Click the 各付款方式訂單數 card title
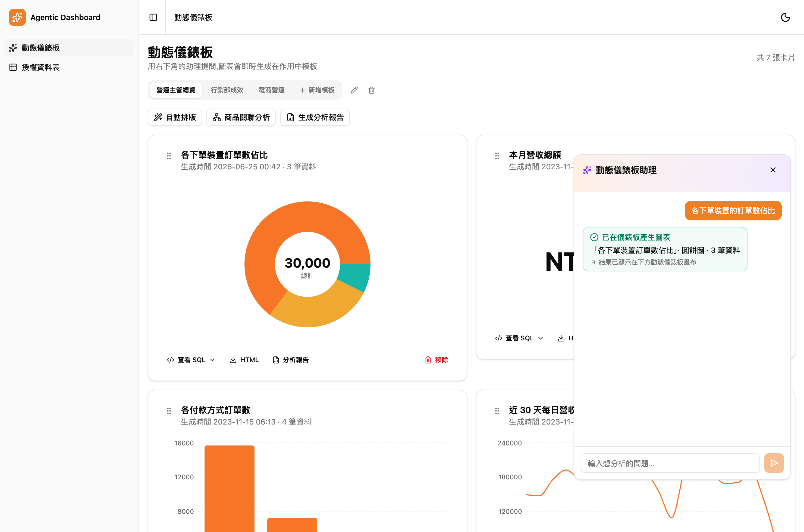 coord(216,410)
